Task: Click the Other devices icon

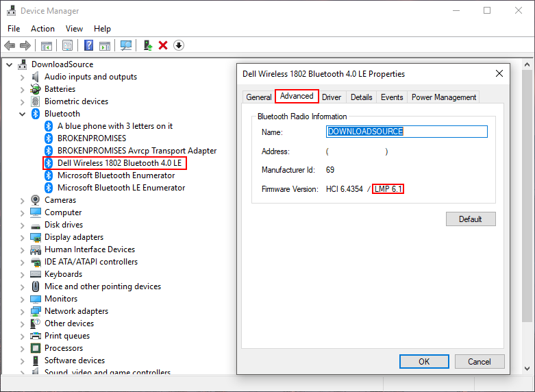Action: click(x=36, y=323)
